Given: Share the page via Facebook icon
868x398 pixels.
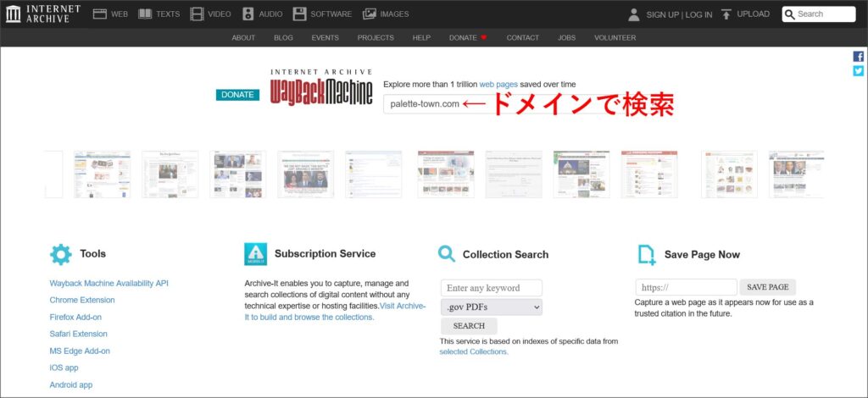Looking at the screenshot, I should pyautogui.click(x=858, y=57).
